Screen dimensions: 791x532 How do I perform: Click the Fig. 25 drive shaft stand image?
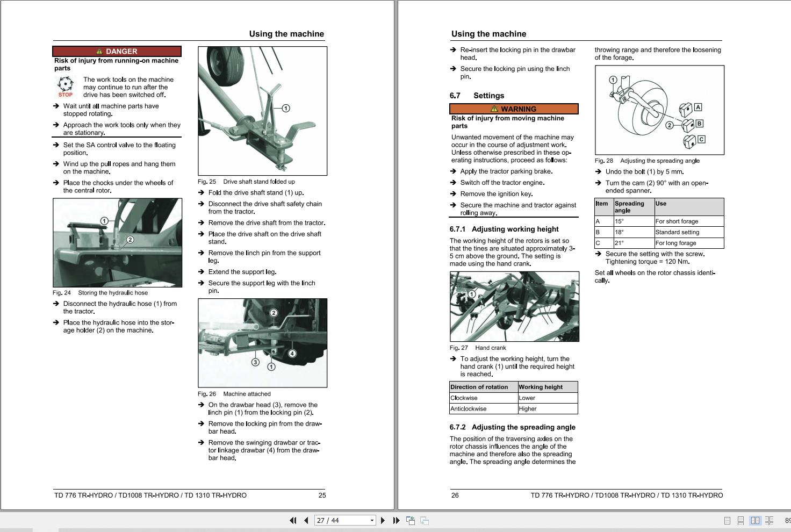(x=262, y=111)
